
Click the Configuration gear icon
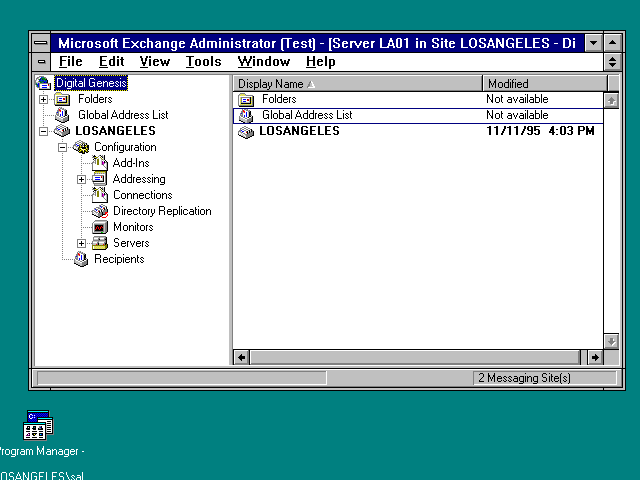pos(81,147)
